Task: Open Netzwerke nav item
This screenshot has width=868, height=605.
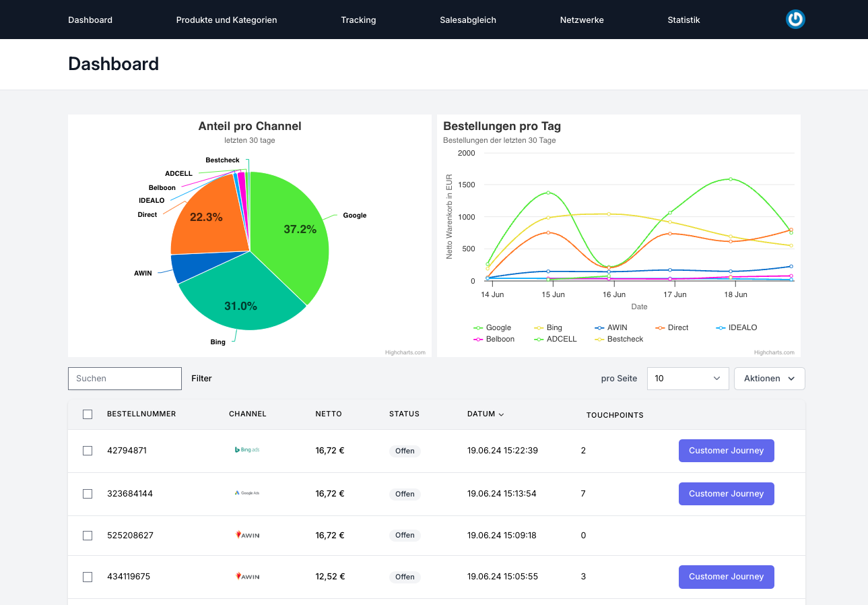Action: (x=582, y=20)
